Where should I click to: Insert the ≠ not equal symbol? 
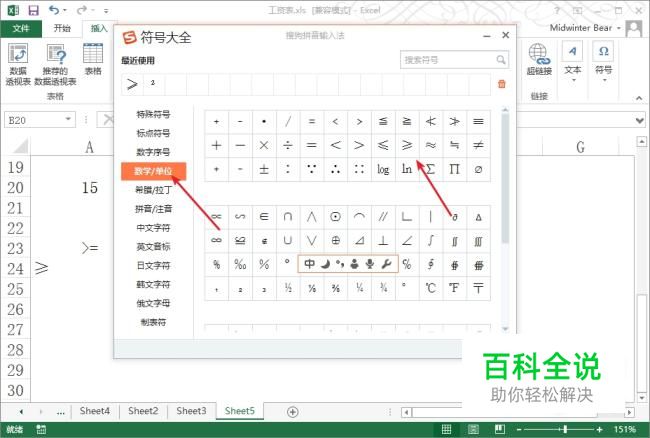[478, 145]
